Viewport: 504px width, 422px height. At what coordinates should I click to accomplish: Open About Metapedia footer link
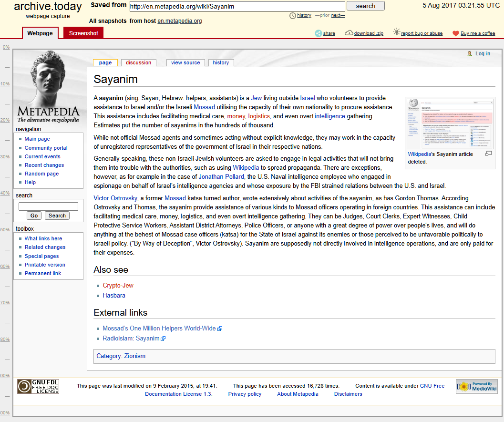pyautogui.click(x=298, y=394)
